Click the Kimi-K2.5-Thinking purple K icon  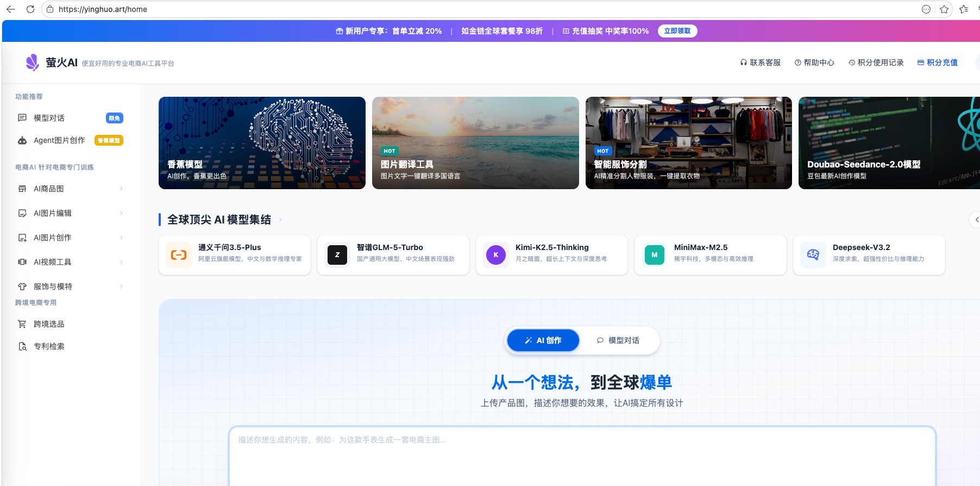click(496, 255)
